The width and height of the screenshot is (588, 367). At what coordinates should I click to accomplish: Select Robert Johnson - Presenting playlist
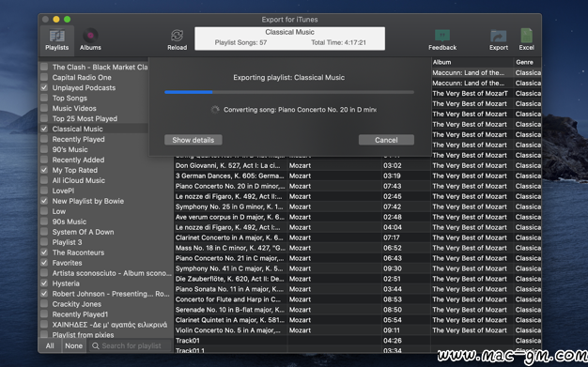click(111, 294)
